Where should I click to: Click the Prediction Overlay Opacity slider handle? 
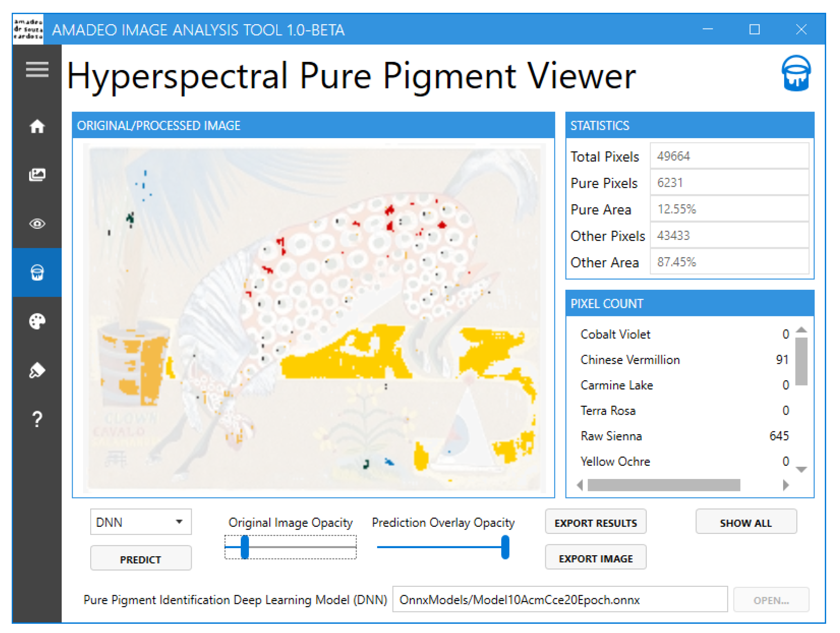[x=505, y=547]
